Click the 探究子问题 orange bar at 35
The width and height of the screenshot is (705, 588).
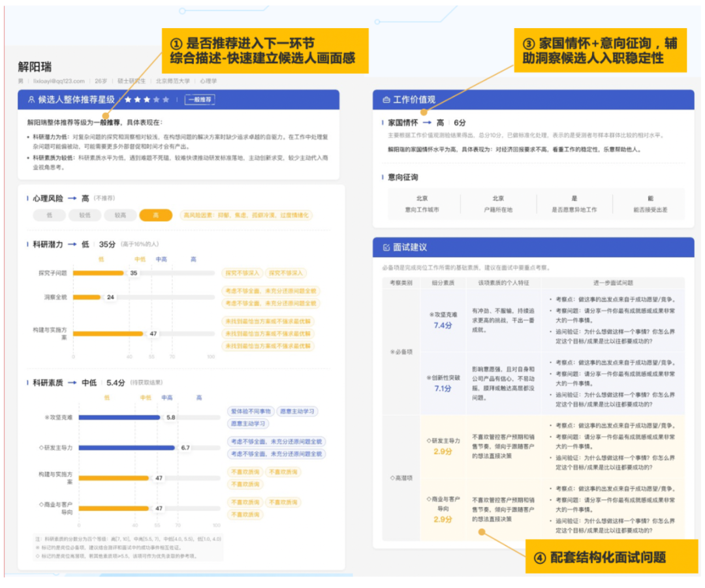pos(98,273)
